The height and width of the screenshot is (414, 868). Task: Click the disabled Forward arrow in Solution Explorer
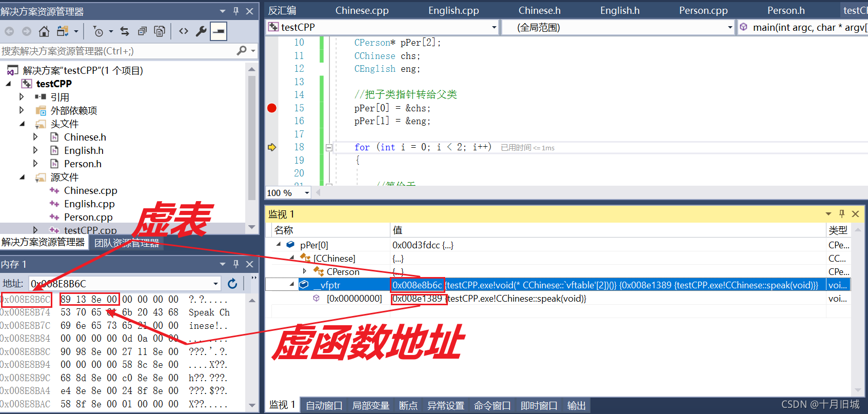click(x=27, y=32)
